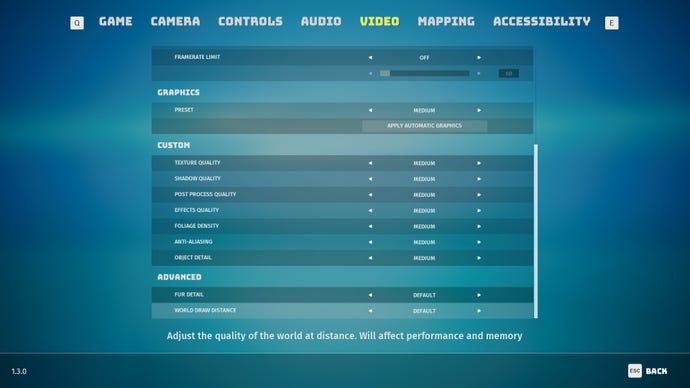
Task: Increase Object Detail with right arrow
Action: (x=479, y=258)
